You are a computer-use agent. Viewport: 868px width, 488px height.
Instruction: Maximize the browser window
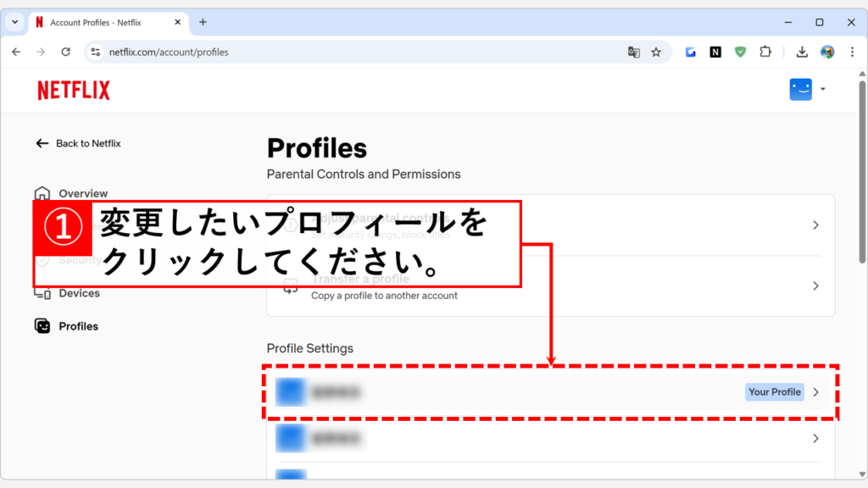click(820, 22)
